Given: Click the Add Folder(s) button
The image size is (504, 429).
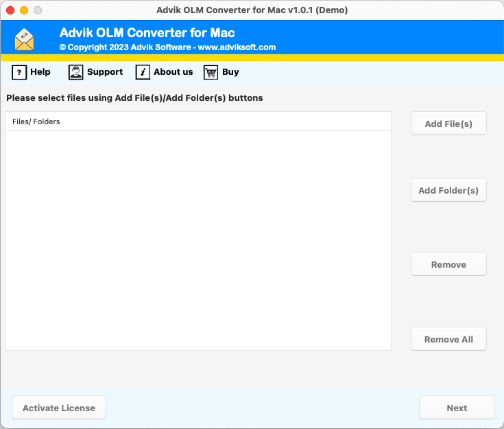Looking at the screenshot, I should pos(448,190).
